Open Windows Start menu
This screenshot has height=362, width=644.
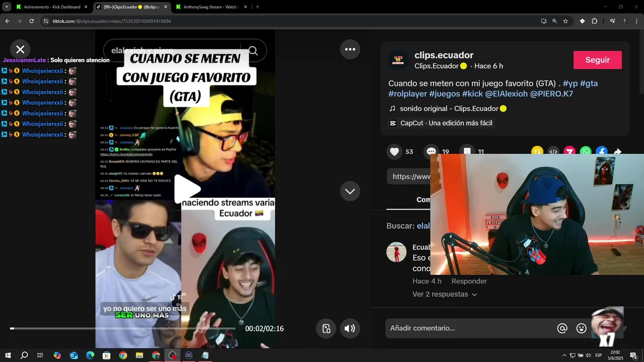tap(8, 355)
